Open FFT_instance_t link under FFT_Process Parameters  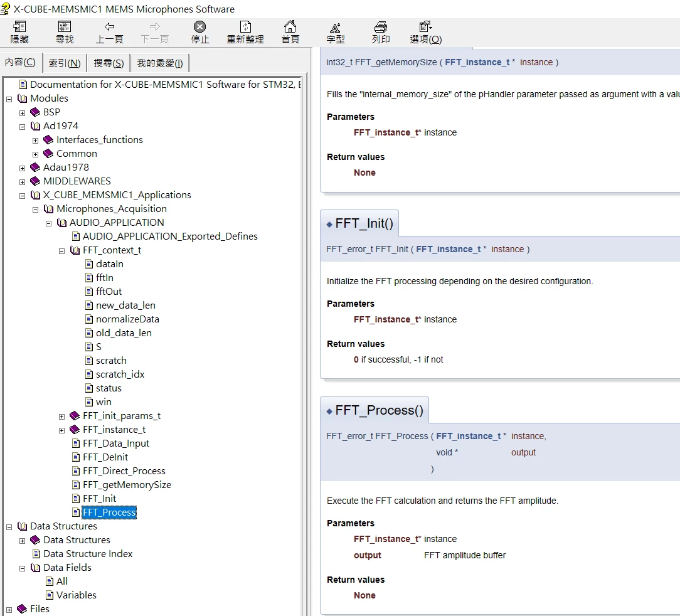[x=386, y=539]
